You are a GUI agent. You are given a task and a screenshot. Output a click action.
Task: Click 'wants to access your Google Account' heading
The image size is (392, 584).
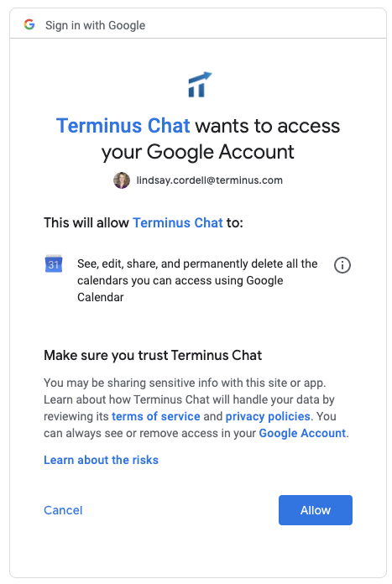click(x=221, y=139)
